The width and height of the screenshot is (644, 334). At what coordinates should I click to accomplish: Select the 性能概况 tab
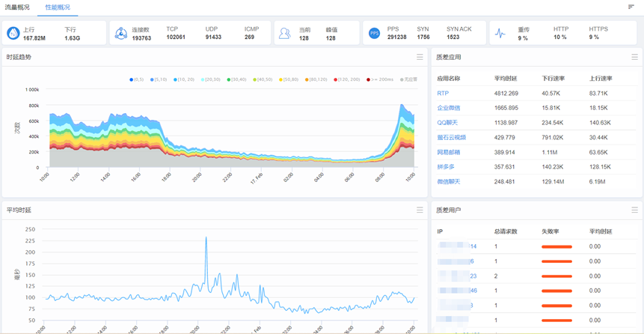pos(58,7)
